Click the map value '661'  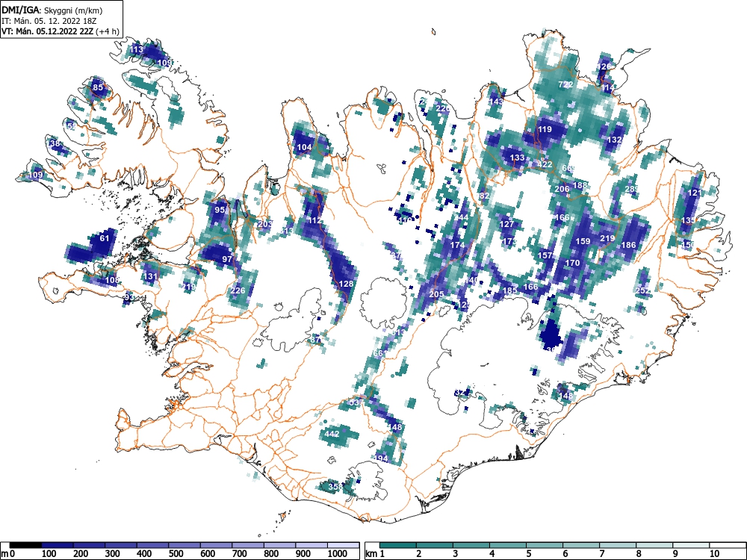379,353
